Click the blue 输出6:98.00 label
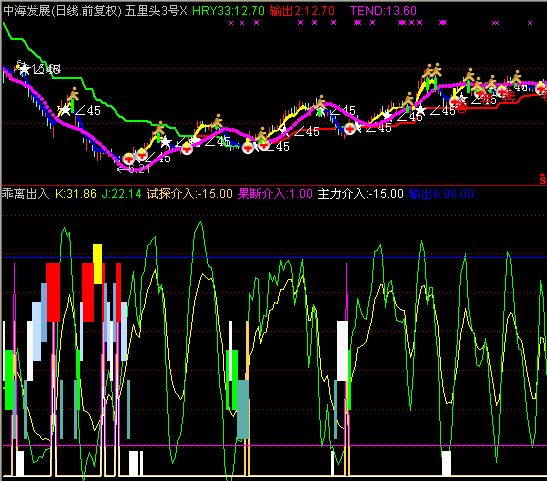This screenshot has height=481, width=547. [441, 193]
